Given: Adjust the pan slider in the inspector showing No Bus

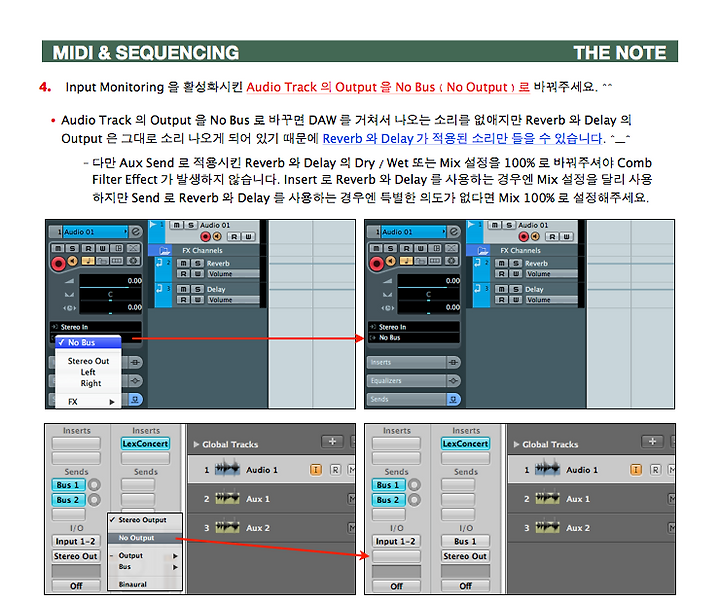Looking at the screenshot, I should tap(429, 299).
